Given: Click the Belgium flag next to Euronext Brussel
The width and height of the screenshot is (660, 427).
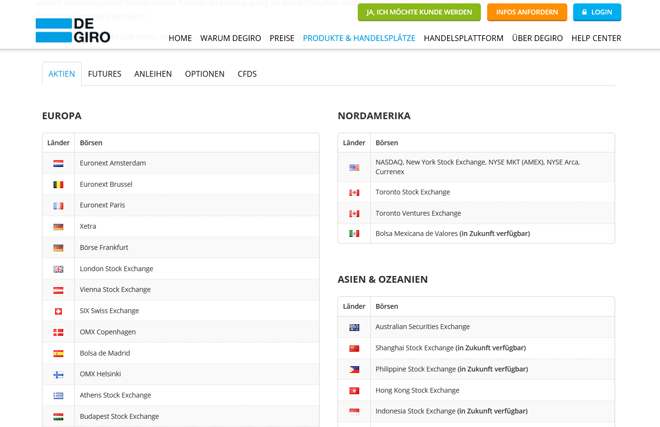Looking at the screenshot, I should click(x=59, y=184).
